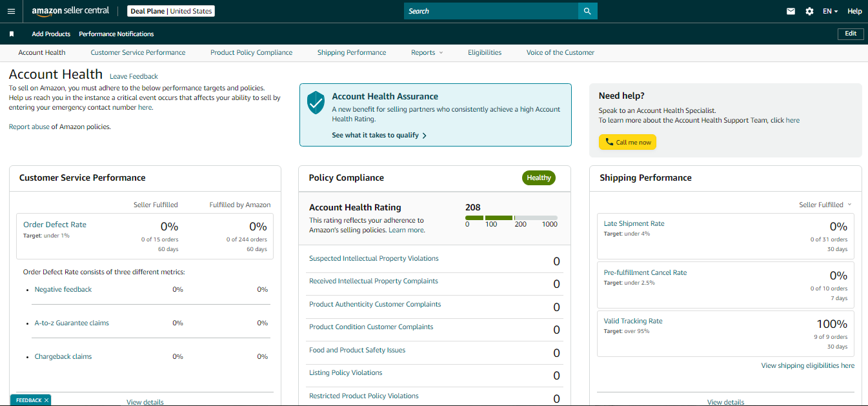Click the emergency contact 'here' link
Image resolution: width=868 pixels, height=406 pixels.
(145, 107)
